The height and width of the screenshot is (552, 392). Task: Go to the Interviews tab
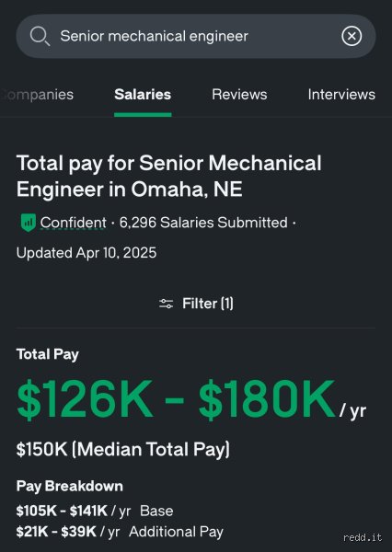(341, 95)
